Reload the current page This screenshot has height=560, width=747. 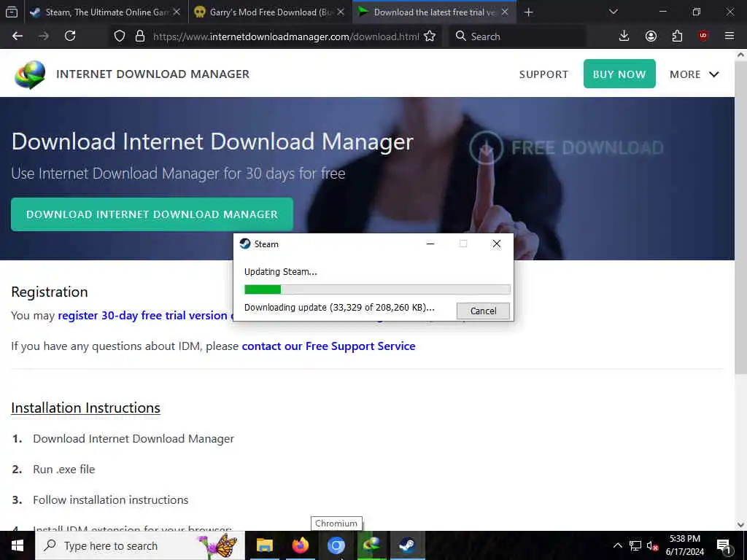[70, 36]
